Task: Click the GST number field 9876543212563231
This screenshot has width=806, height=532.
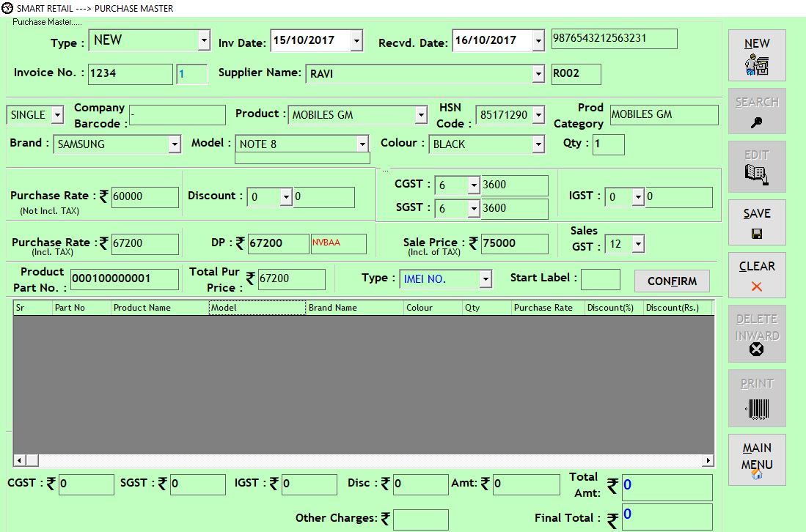Action: 615,39
